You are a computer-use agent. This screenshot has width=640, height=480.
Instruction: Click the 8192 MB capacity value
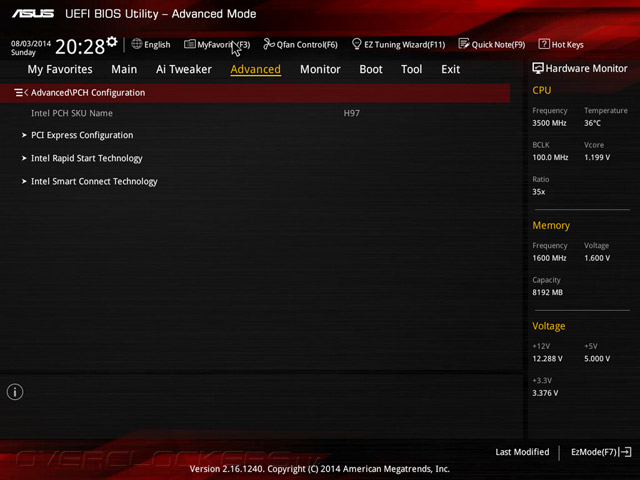[x=547, y=292]
